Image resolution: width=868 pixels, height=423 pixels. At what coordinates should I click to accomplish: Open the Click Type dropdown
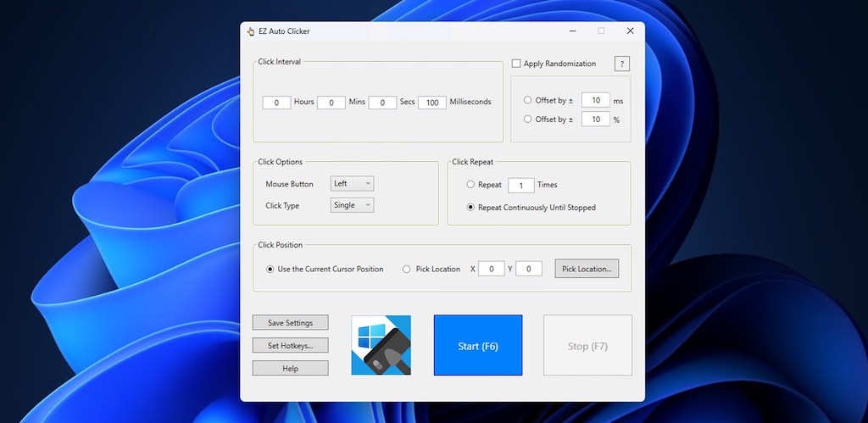[352, 205]
